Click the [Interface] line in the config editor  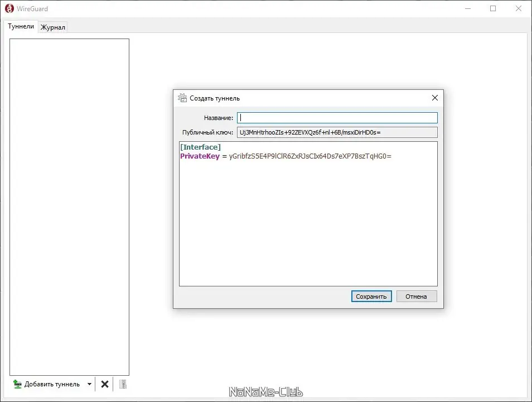201,147
